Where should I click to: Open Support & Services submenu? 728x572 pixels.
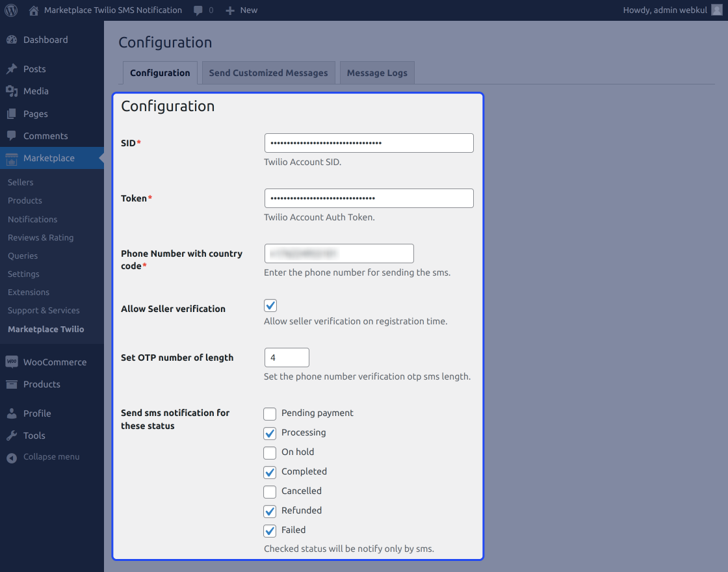44,310
